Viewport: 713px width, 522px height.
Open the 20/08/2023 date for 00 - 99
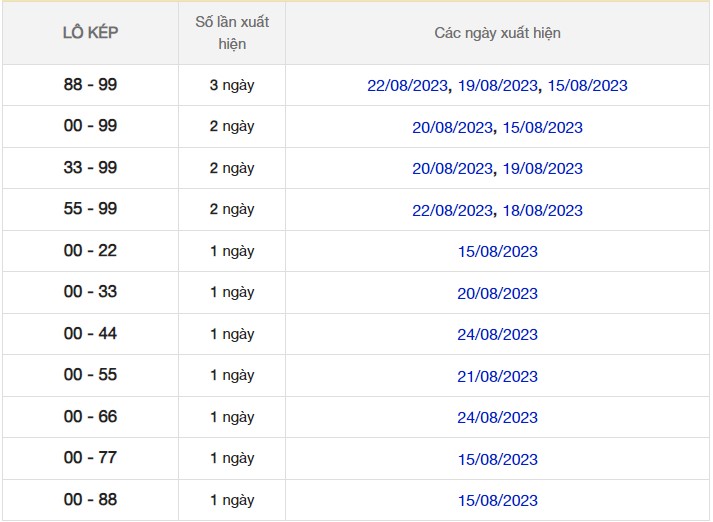pos(453,128)
